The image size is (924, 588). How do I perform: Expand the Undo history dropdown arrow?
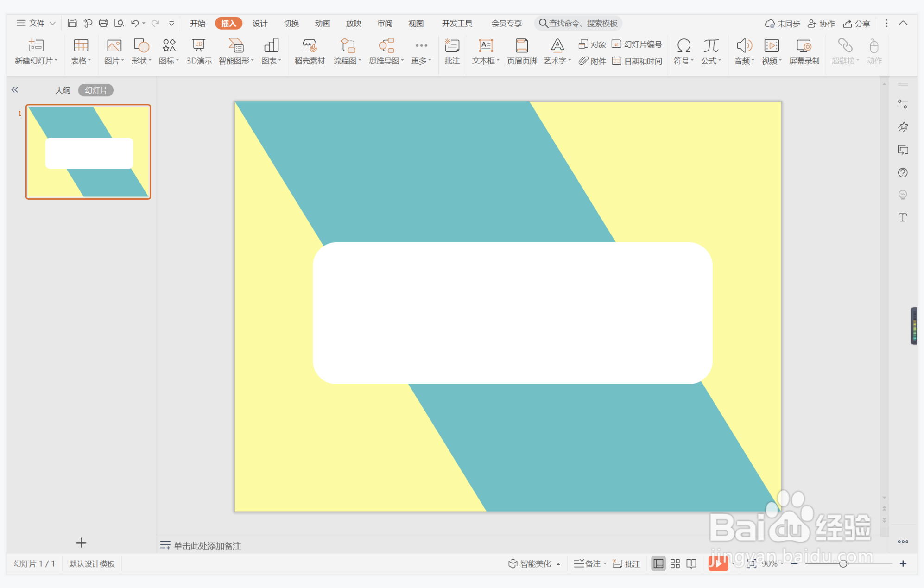[144, 23]
